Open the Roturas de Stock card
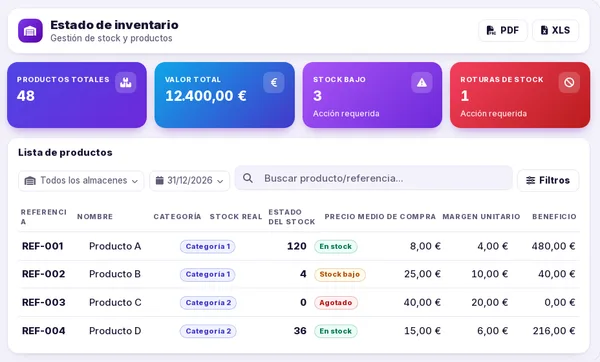Image resolution: width=600 pixels, height=362 pixels. 520,95
